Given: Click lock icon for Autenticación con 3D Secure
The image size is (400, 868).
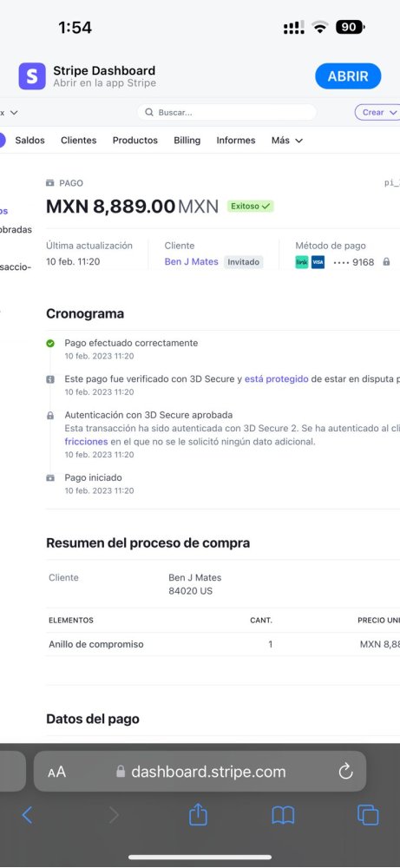Looking at the screenshot, I should tap(50, 415).
